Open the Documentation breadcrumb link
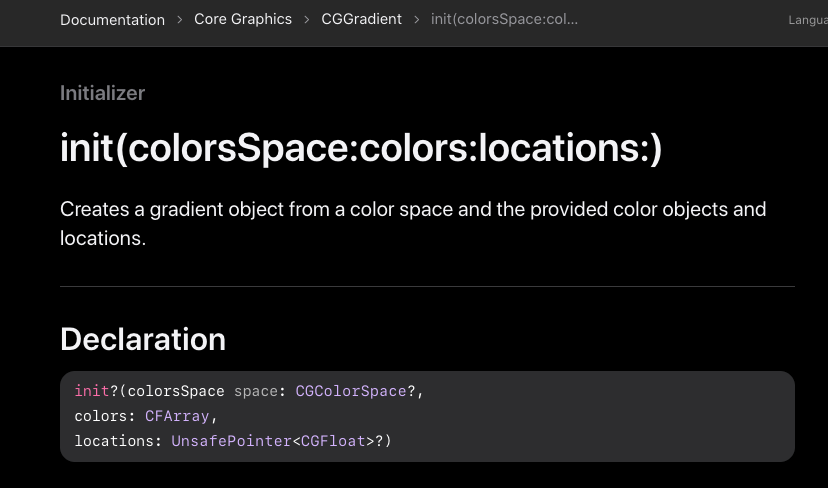828x488 pixels. tap(112, 20)
